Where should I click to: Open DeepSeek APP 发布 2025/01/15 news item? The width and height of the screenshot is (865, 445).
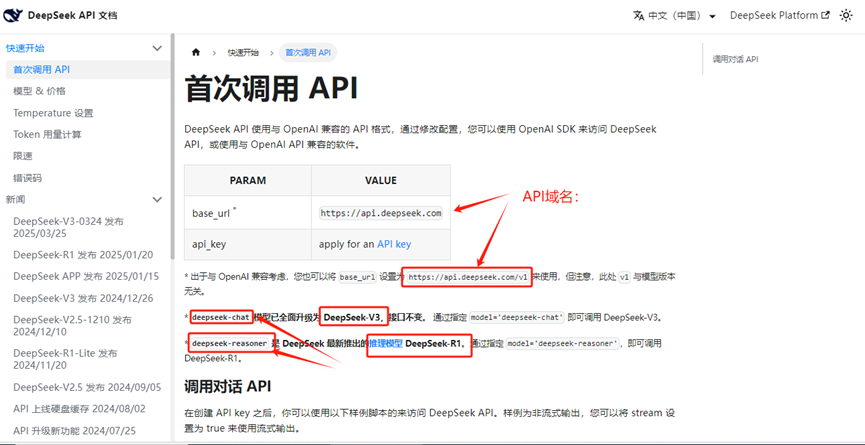coord(86,276)
